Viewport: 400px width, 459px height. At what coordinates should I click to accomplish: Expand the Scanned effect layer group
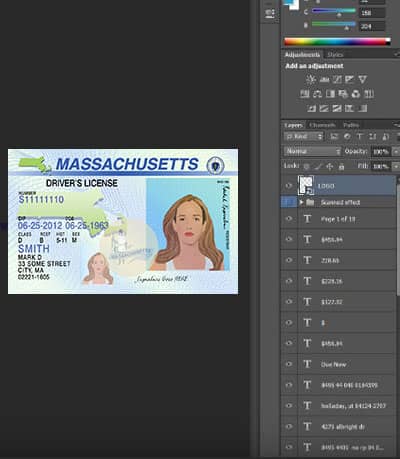pyautogui.click(x=301, y=202)
